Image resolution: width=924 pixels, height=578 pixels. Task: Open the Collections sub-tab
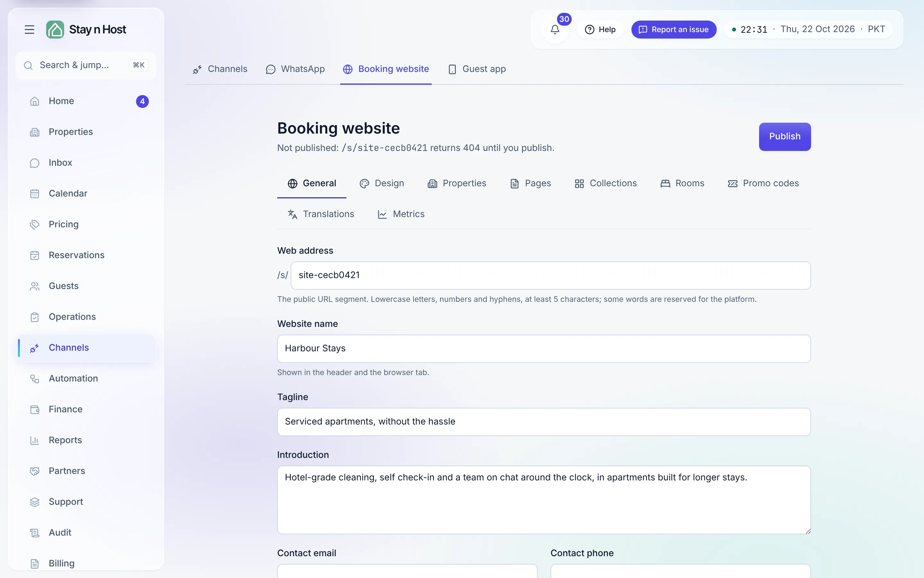tap(605, 183)
